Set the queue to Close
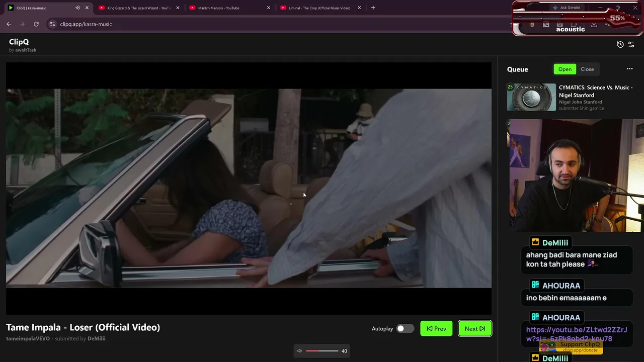The image size is (644, 362). tap(587, 69)
